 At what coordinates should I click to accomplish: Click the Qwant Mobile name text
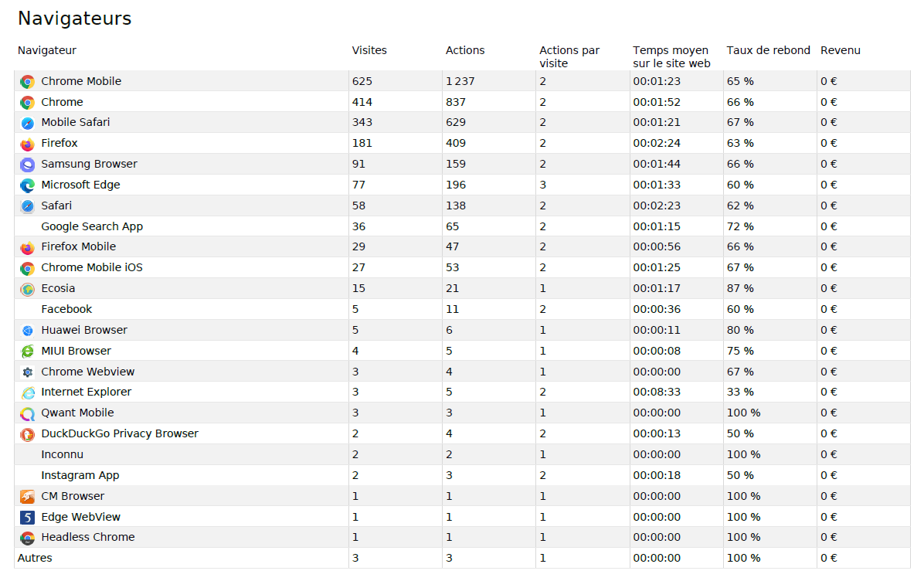tap(77, 413)
